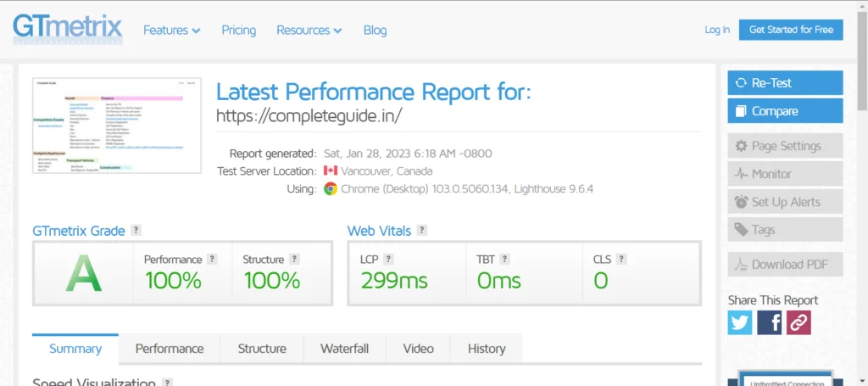868x386 pixels.
Task: Switch to the Video tab
Action: click(419, 349)
